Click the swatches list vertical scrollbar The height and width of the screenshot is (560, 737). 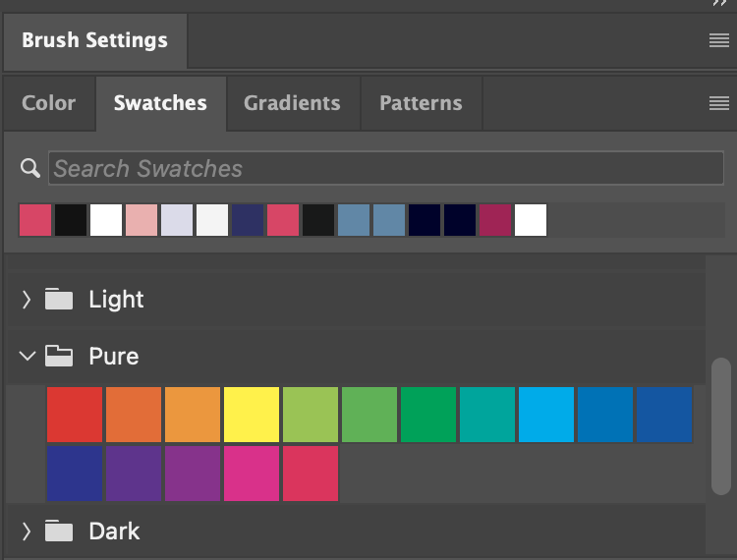(721, 426)
